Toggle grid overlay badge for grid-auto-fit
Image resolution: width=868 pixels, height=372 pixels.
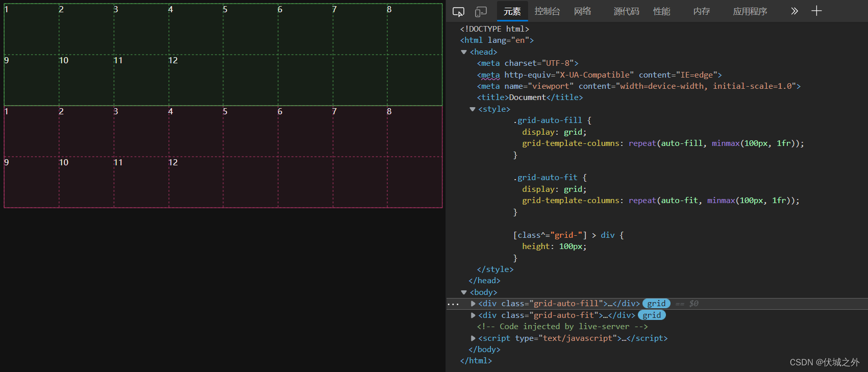652,315
